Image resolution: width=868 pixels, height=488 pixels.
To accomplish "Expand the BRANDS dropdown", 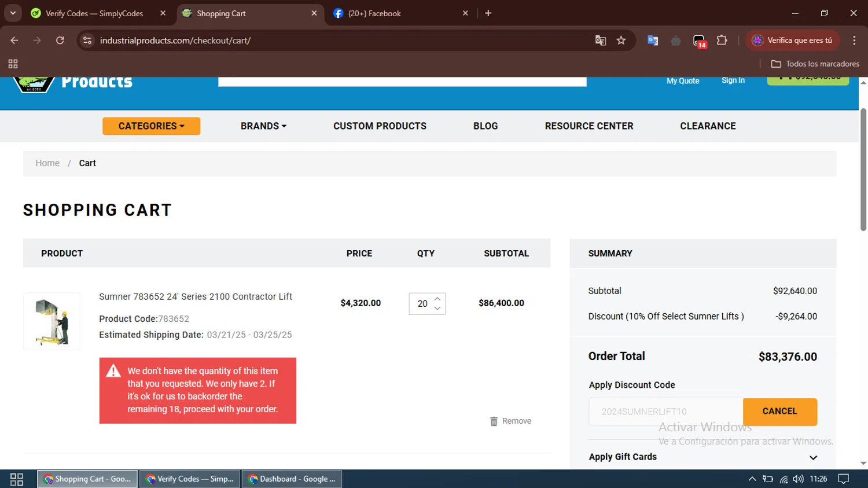I will pos(263,126).
